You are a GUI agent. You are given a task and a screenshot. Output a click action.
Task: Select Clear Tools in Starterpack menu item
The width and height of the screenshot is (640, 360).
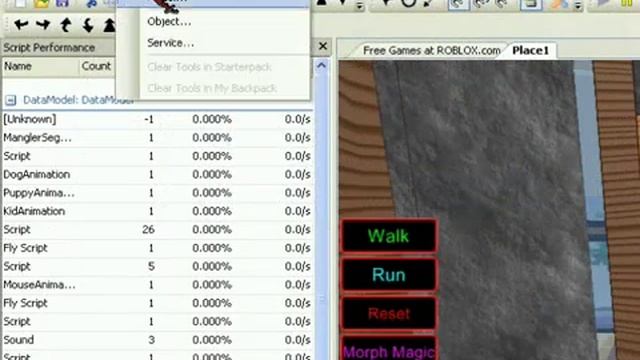[209, 67]
